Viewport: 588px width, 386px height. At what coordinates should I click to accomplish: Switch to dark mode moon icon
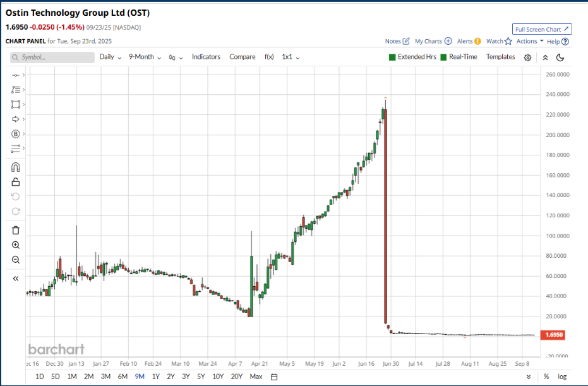[560, 57]
